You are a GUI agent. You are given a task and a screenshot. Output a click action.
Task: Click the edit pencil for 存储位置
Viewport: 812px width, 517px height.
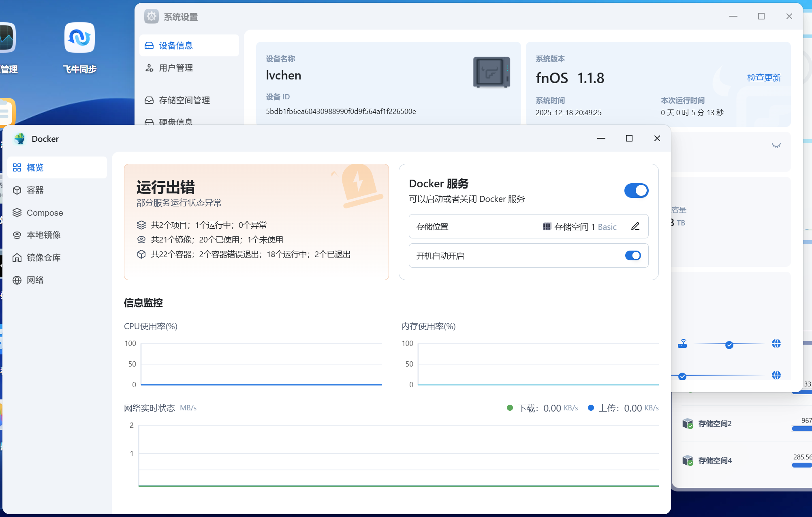click(635, 226)
